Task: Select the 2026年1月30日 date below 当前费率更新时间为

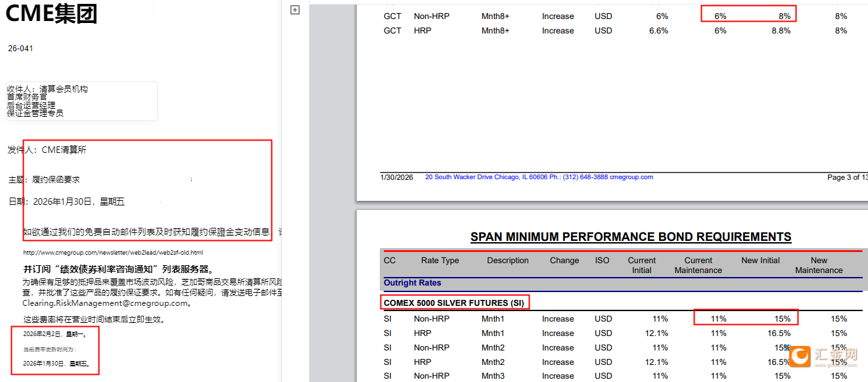Action: point(57,364)
